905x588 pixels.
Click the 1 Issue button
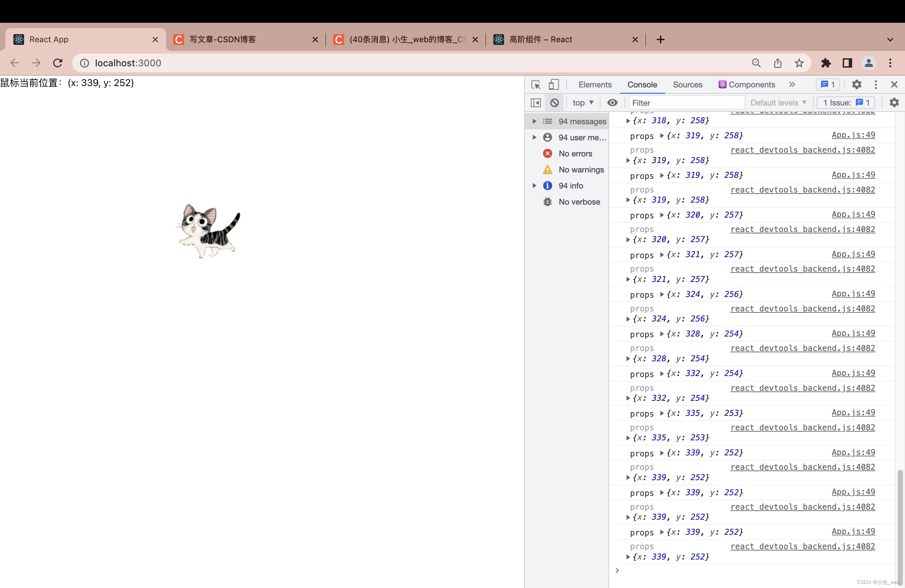(846, 103)
